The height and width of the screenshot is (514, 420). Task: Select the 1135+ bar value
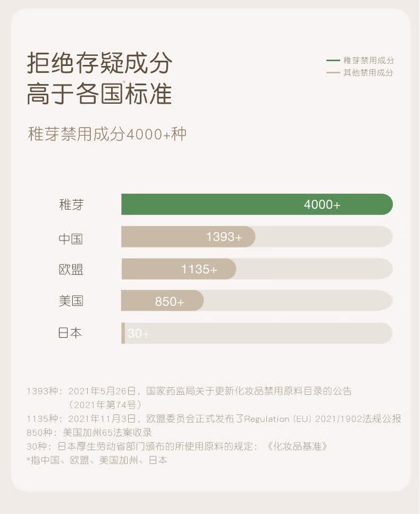tap(199, 270)
